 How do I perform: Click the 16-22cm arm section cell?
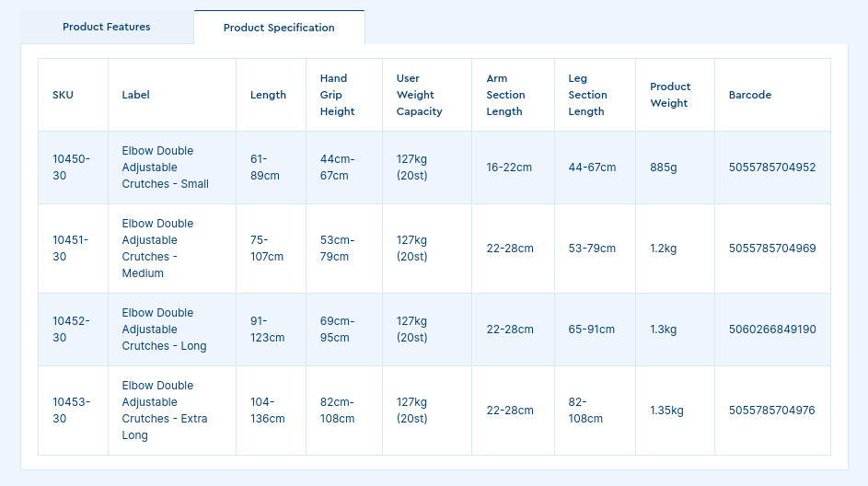pos(509,168)
